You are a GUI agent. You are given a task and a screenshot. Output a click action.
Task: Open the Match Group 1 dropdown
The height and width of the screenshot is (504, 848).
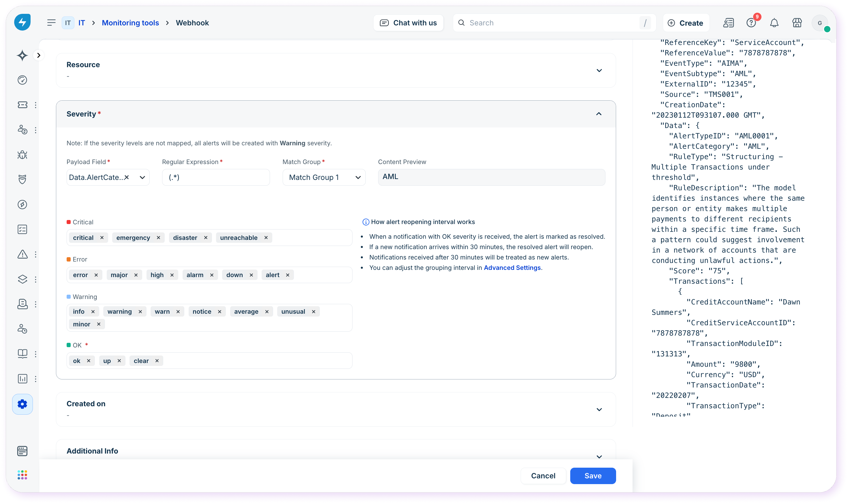coord(324,177)
